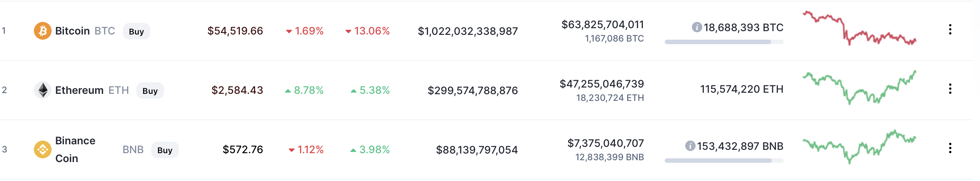Click the Bitcoin circulating supply info icon
The width and height of the screenshot is (980, 181).
click(697, 27)
